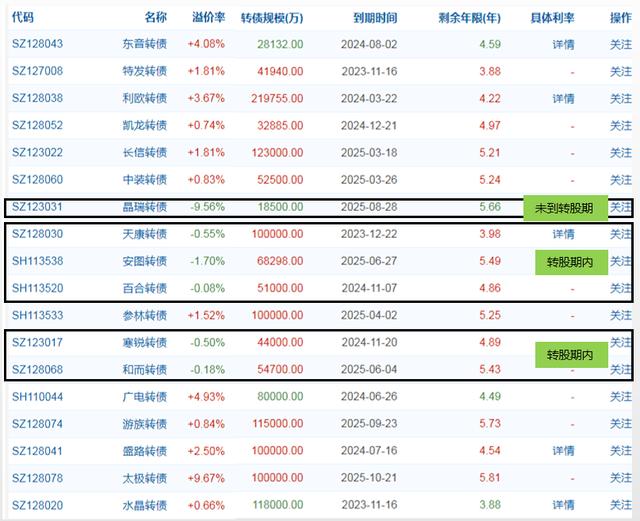This screenshot has height=521, width=640.
Task: Open 利欧转债 name link
Action: [x=145, y=98]
